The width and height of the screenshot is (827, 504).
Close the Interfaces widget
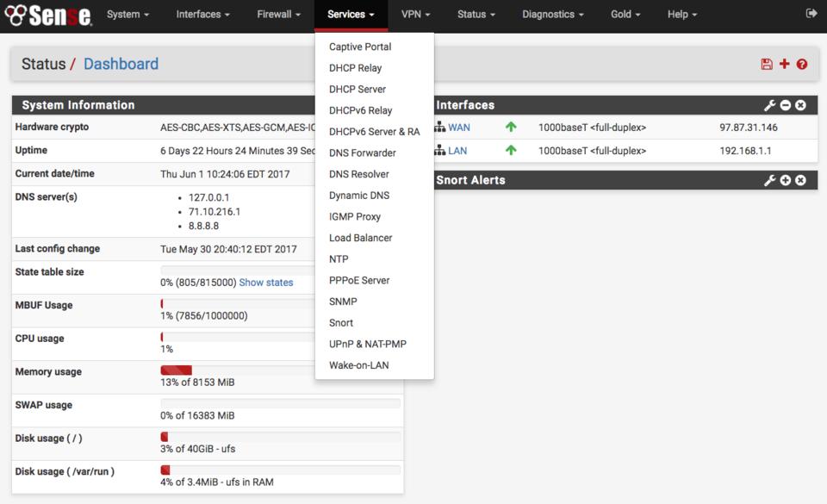800,105
